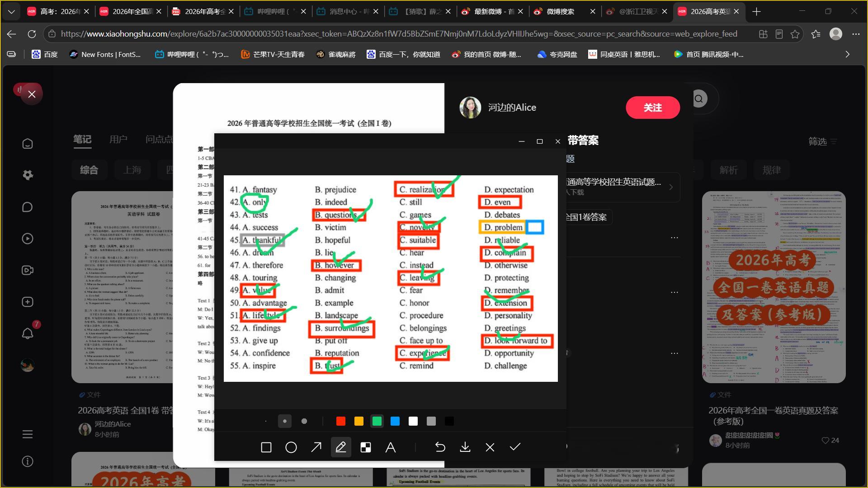Refresh the current page
The image size is (868, 488).
[x=32, y=34]
